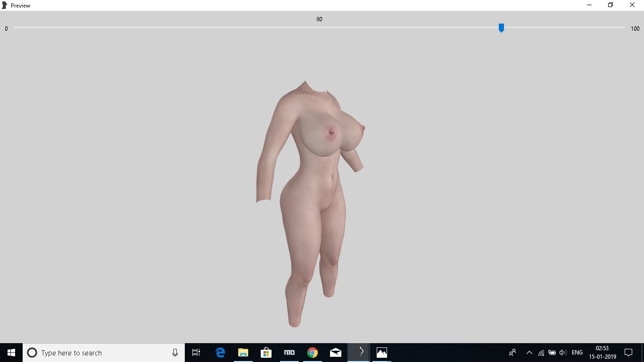644x362 pixels.
Task: Click the ENG language indicator
Action: [x=577, y=353]
